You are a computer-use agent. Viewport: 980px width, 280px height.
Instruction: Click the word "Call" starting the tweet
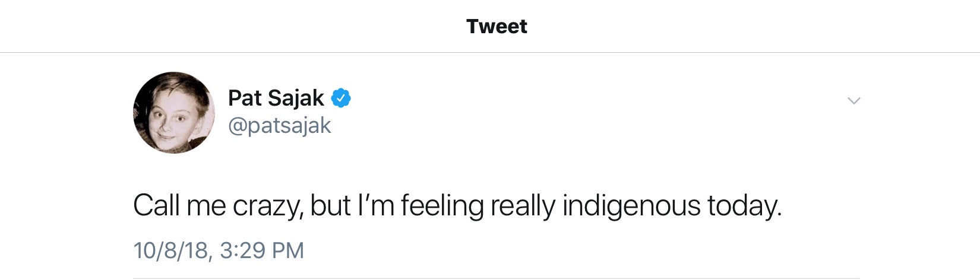coord(156,206)
